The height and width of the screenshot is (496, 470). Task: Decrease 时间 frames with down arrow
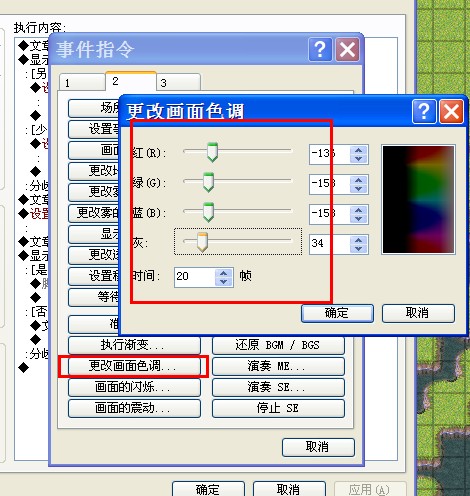[x=224, y=282]
